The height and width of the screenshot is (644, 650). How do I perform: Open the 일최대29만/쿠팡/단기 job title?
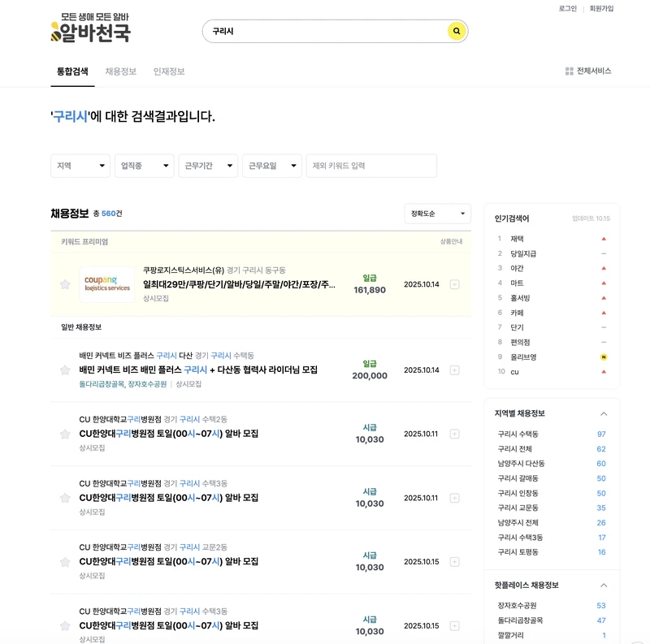tap(239, 284)
